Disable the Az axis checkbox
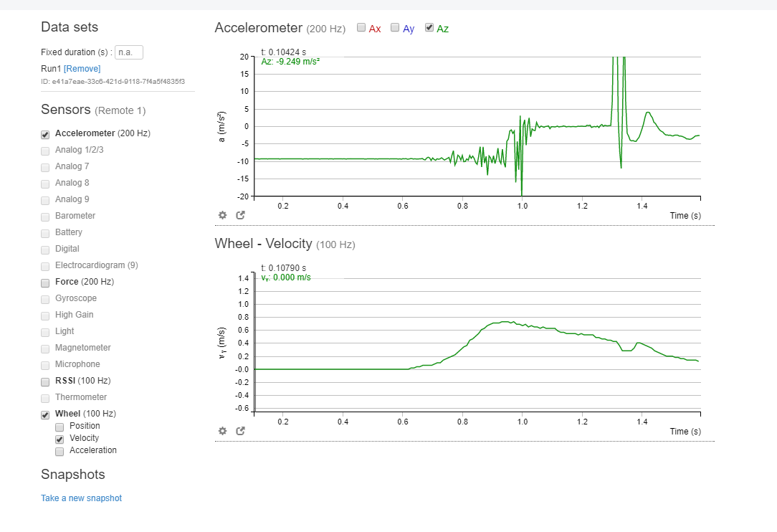This screenshot has width=777, height=532. [x=429, y=28]
